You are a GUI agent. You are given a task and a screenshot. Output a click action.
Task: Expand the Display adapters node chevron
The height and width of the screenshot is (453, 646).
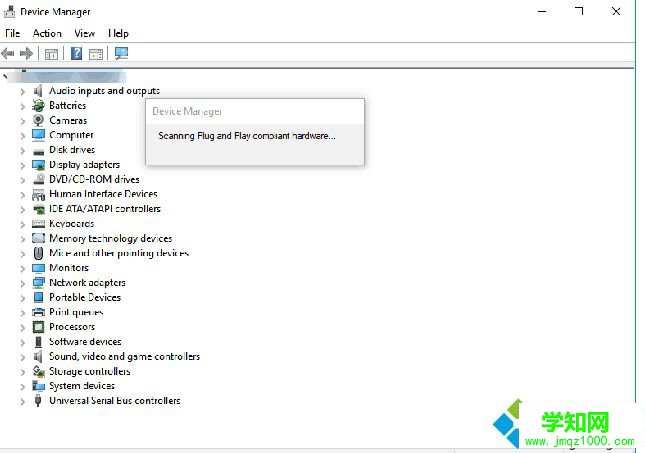[x=23, y=165]
